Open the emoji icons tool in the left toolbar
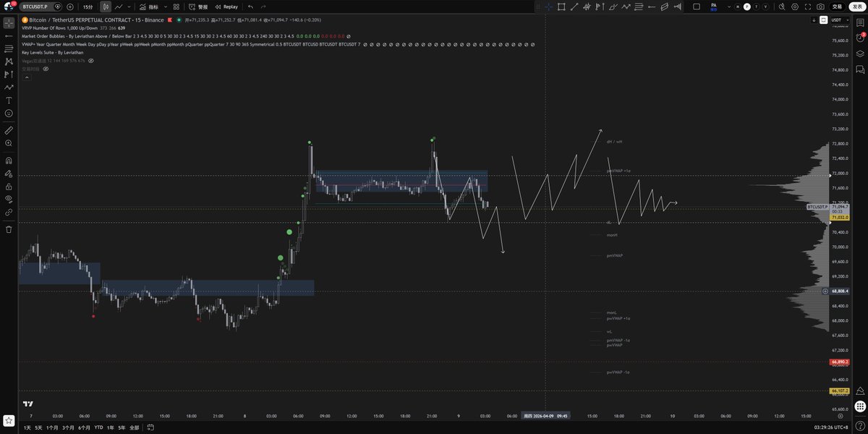Image resolution: width=868 pixels, height=434 pixels. pyautogui.click(x=9, y=114)
